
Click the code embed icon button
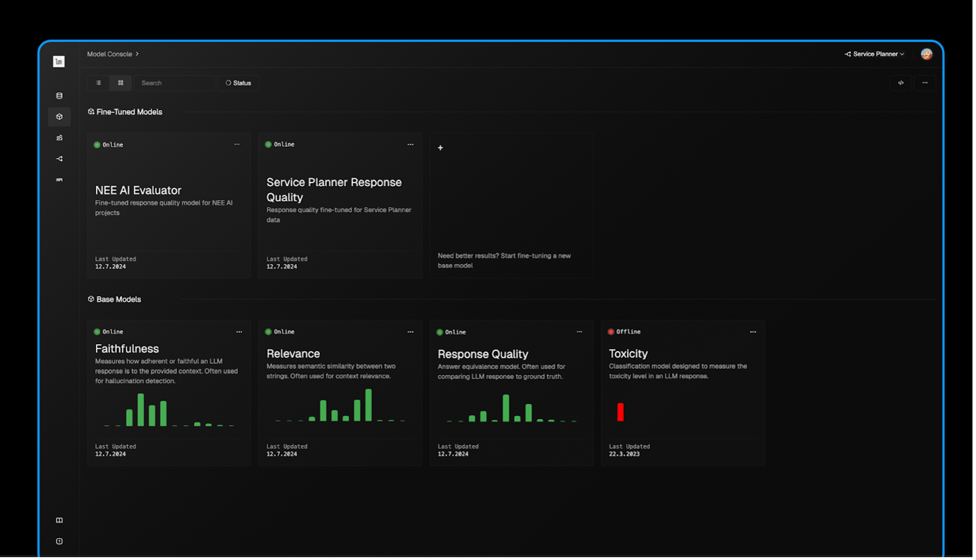(901, 83)
